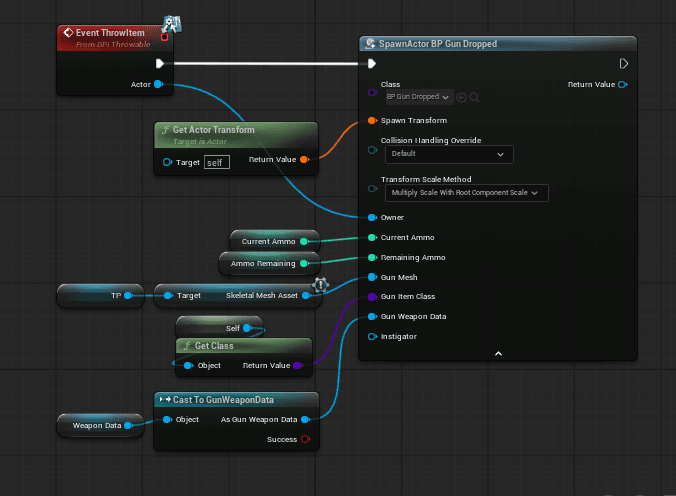Click the warning badge on Skeletal Mesh node
676x496 pixels.
point(321,285)
